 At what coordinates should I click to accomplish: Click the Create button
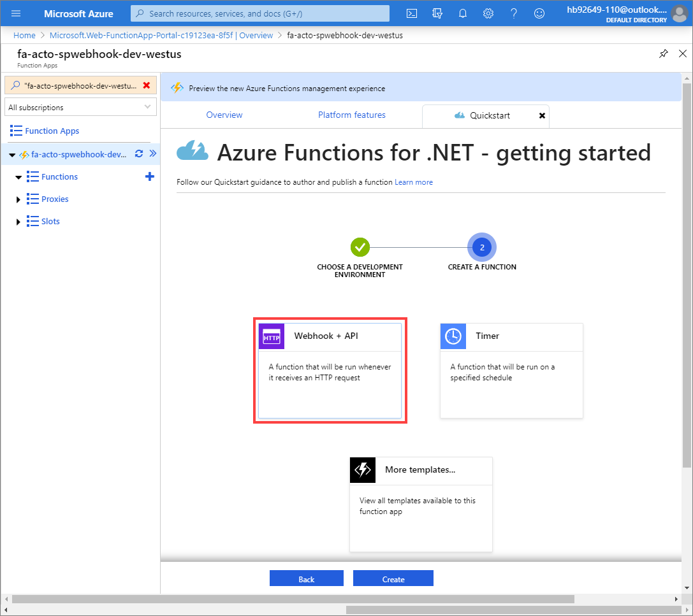coord(393,578)
